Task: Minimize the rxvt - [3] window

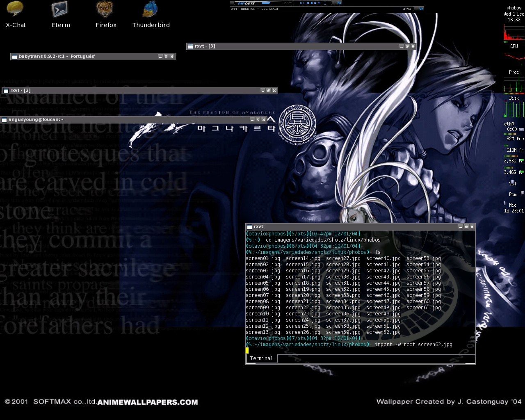Action: click(x=402, y=46)
